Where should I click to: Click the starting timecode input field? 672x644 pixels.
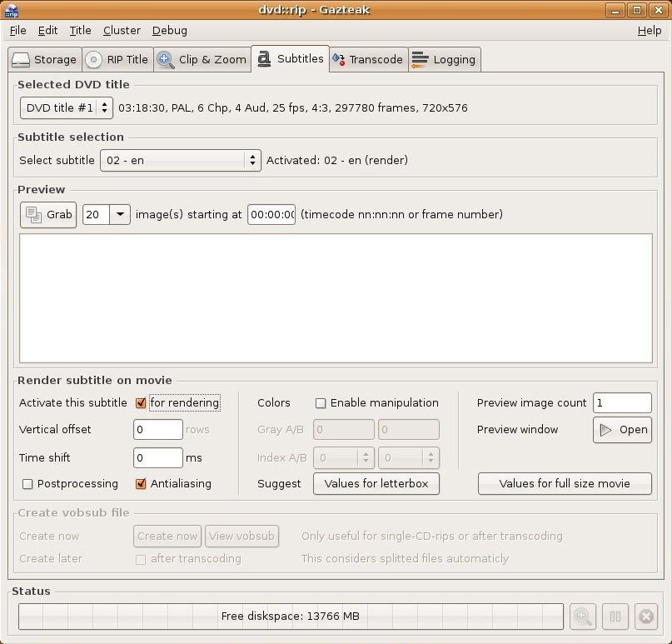[x=271, y=214]
